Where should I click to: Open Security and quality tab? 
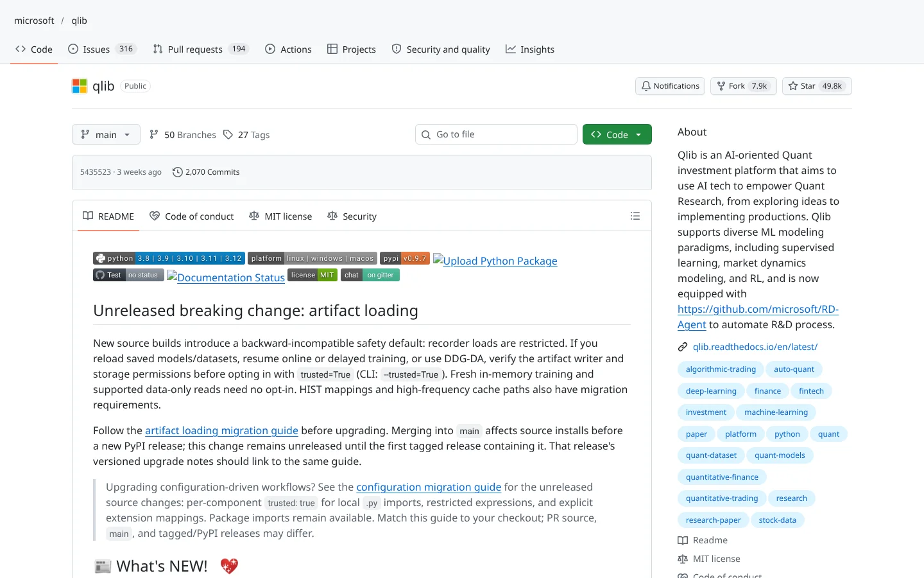click(441, 49)
